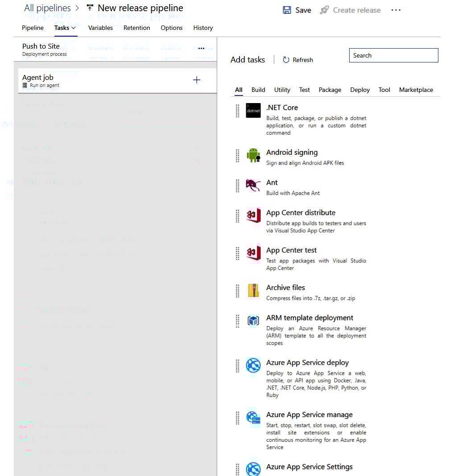Click the Run on agent server icon
Viewport: 454px width, 476px height.
click(25, 85)
